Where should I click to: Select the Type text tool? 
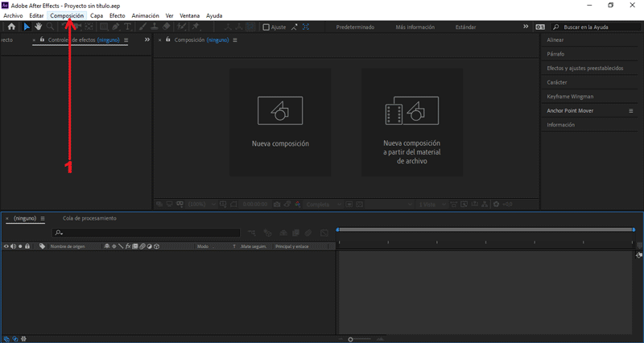pyautogui.click(x=128, y=27)
